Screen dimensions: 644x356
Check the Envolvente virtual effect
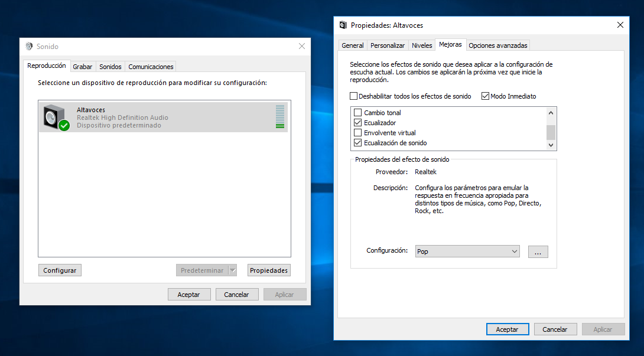[357, 133]
